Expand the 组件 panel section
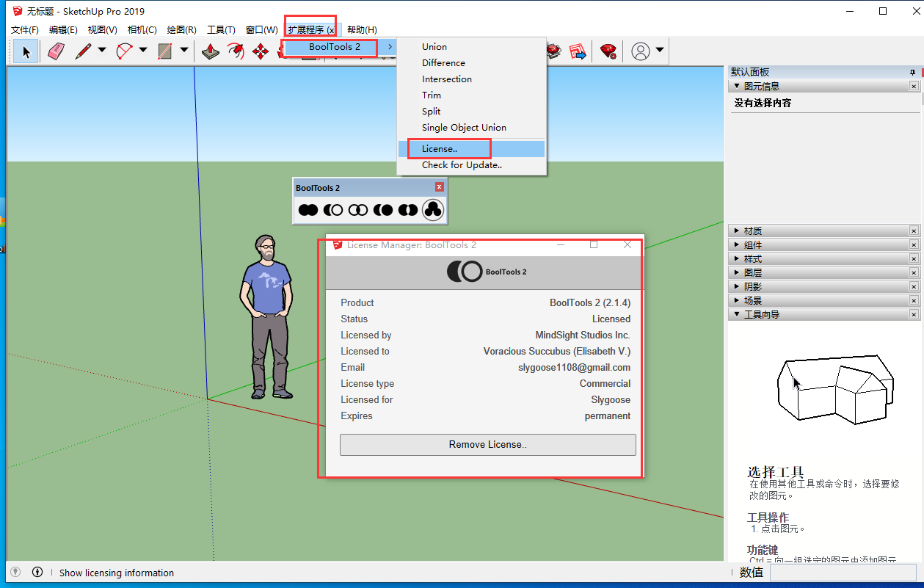 pos(737,244)
